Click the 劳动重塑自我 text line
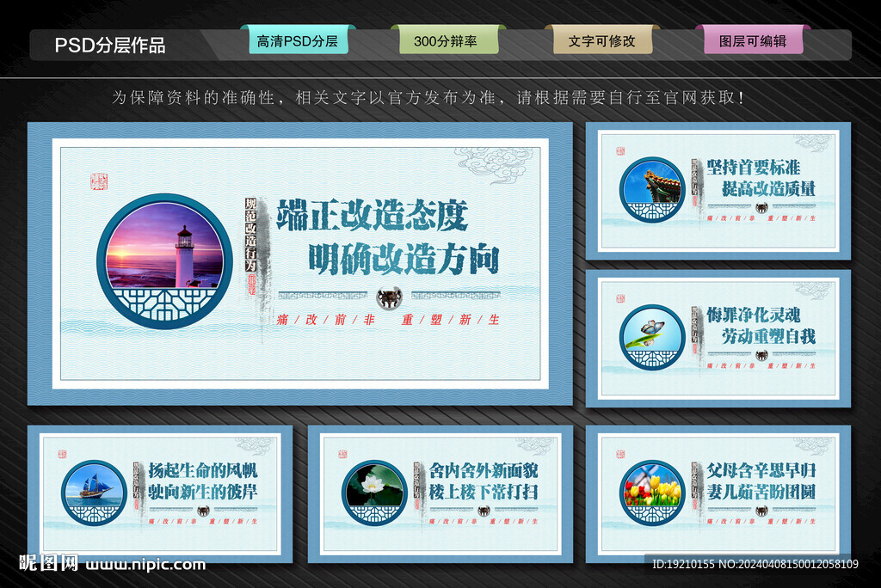The height and width of the screenshot is (588, 881). pos(768,336)
